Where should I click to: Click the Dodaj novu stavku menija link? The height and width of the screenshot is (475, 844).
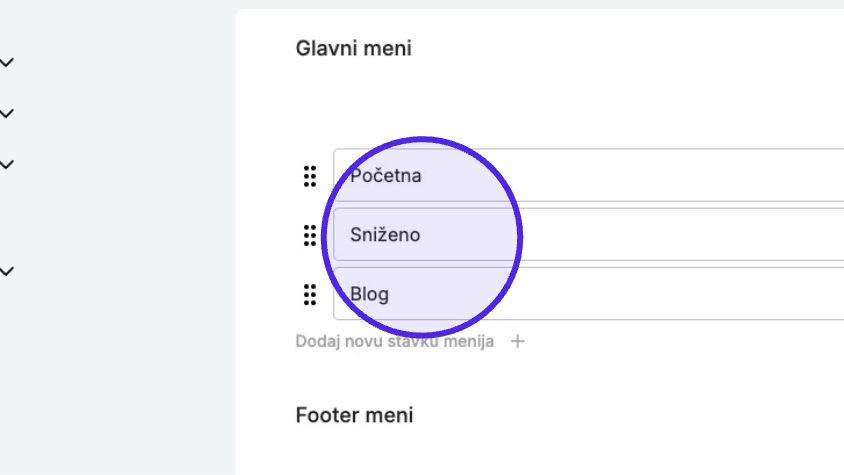(395, 341)
